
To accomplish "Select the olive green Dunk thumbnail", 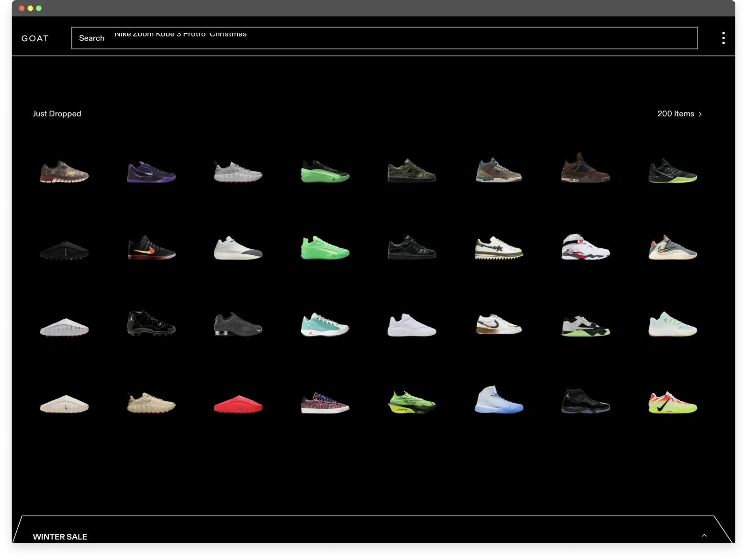I will point(412,173).
